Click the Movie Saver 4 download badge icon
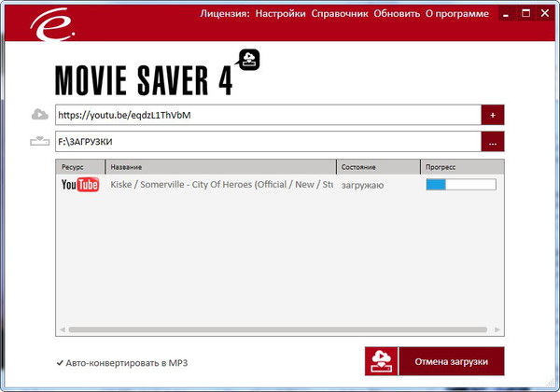The width and height of the screenshot is (560, 392). pos(248,60)
